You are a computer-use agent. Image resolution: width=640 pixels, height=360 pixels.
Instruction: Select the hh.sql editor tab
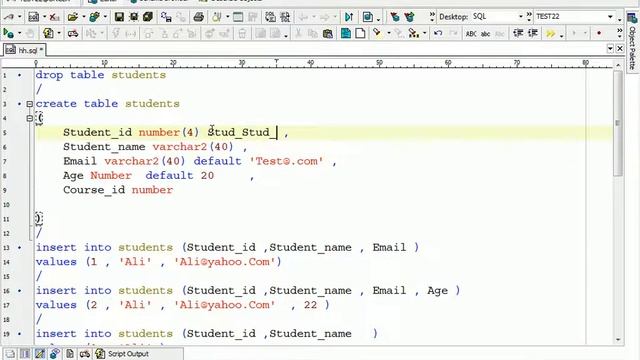coord(24,50)
